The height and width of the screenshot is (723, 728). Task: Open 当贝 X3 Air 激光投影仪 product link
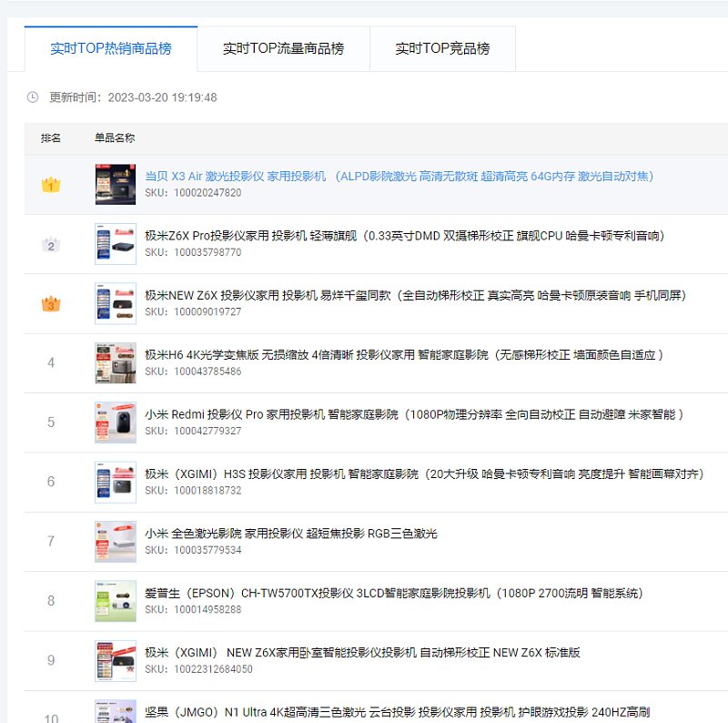click(399, 177)
